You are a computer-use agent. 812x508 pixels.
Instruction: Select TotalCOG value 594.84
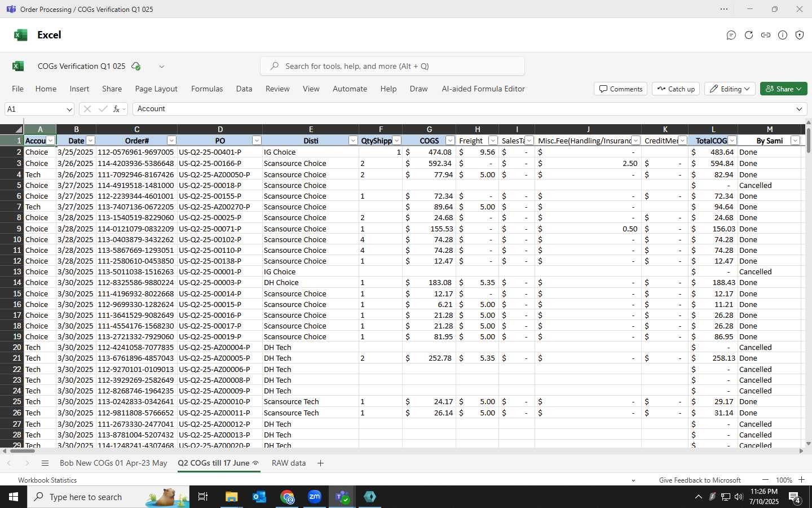(x=713, y=164)
